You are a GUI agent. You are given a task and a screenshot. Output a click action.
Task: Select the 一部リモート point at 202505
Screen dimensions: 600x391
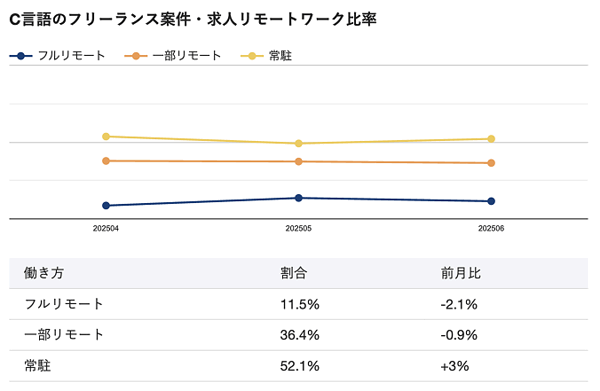pyautogui.click(x=298, y=161)
